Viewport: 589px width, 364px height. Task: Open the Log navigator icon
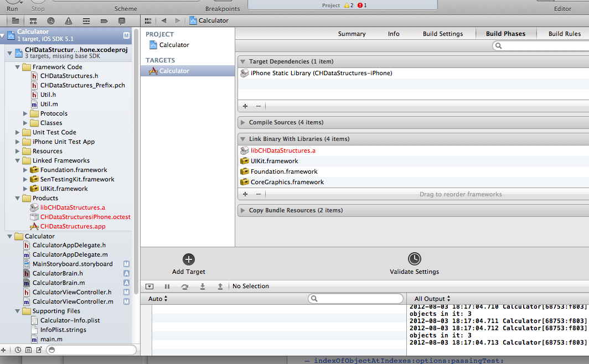point(121,21)
